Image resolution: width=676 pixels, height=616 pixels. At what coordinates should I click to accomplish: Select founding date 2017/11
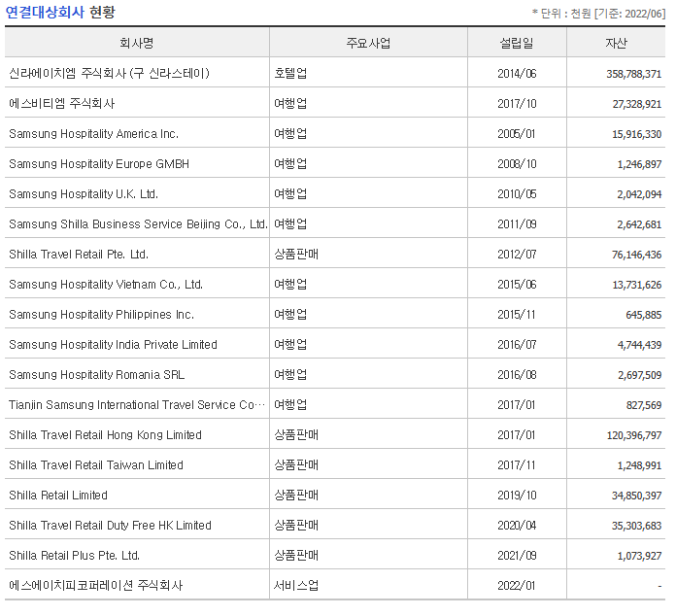(517, 465)
